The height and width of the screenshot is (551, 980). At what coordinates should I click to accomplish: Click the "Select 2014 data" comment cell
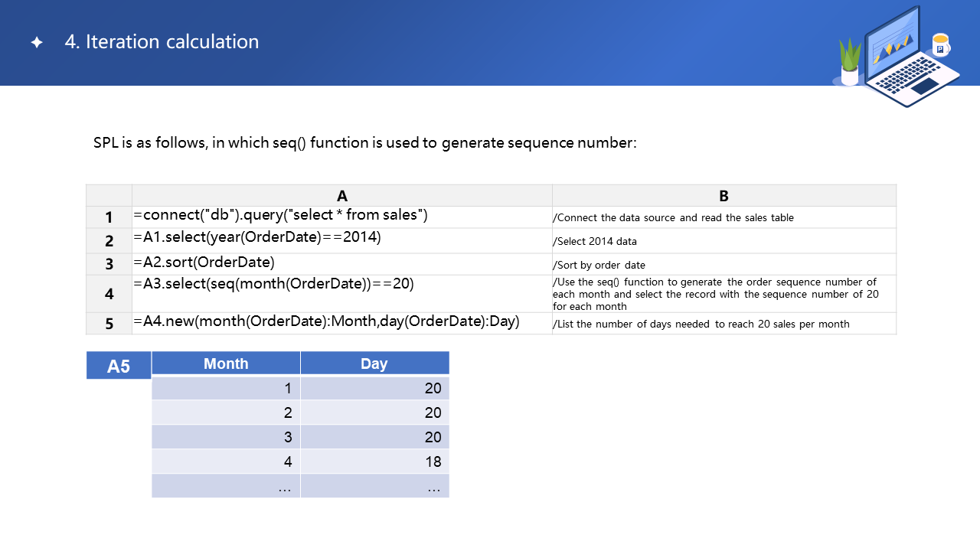click(x=595, y=241)
